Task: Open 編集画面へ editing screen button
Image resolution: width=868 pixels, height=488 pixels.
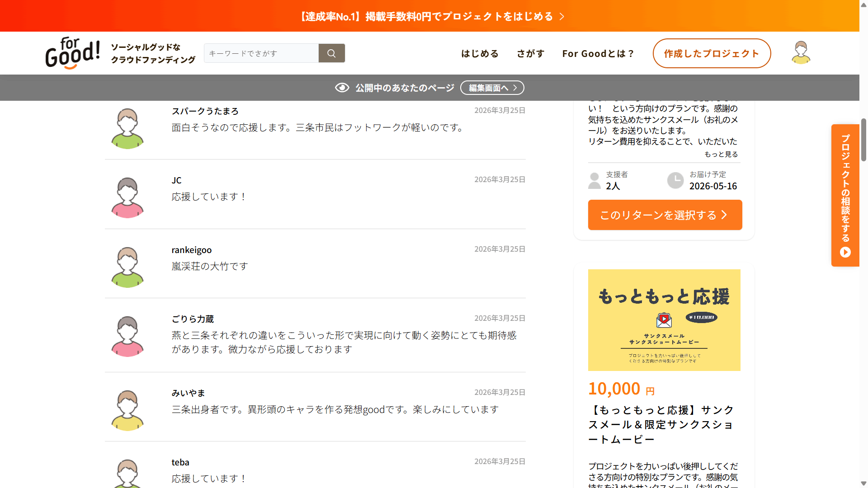Action: [492, 88]
